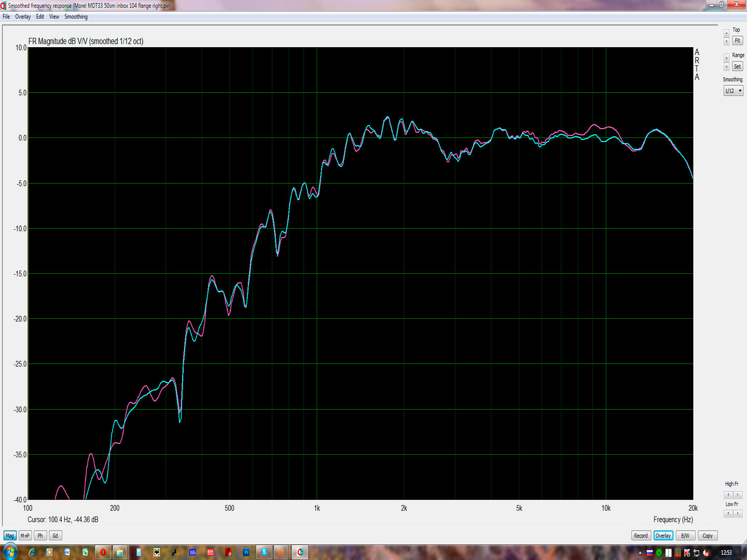Screen dimensions: 747x560
Task: Open the View menu
Action: coord(54,17)
